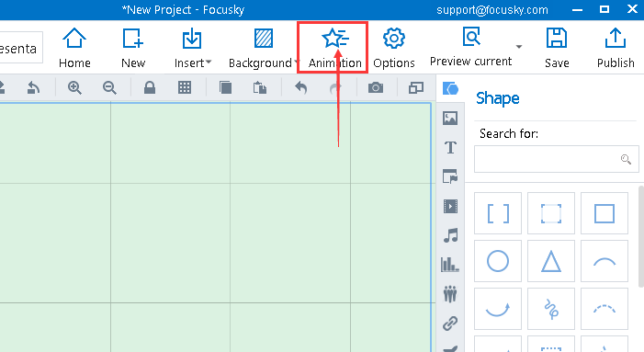Viewport: 644px width, 352px height.
Task: Open the frame with flag sidebar icon
Action: click(450, 176)
